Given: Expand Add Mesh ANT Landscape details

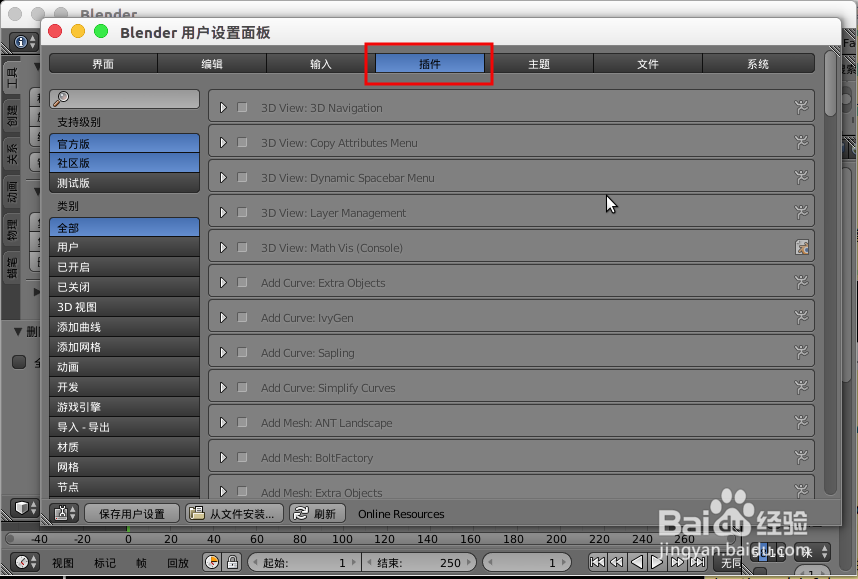Looking at the screenshot, I should pos(223,422).
